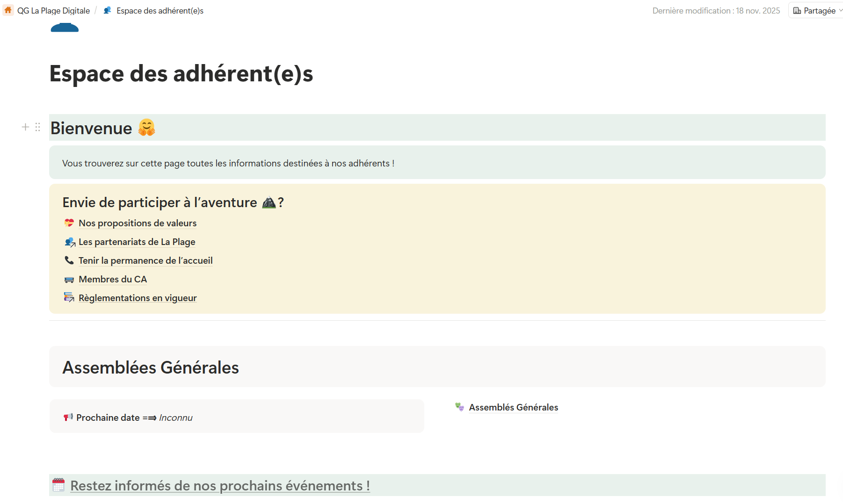Open Nos propositions de valeurs page link
Viewport: 843px width, 504px height.
[x=138, y=223]
